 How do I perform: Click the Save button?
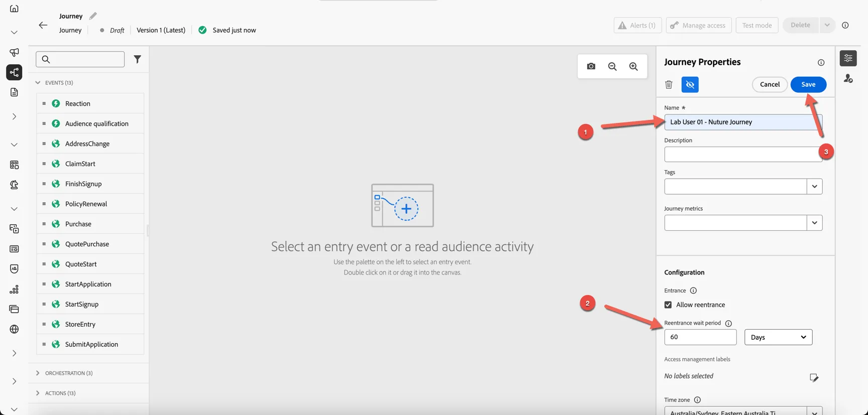click(808, 84)
